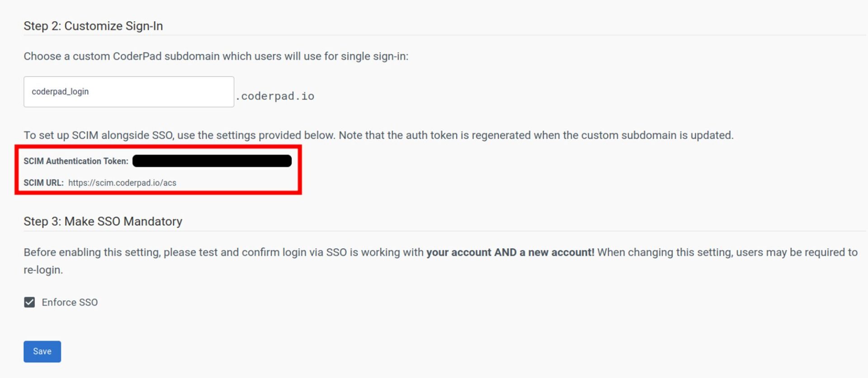Click the Enforce SSO label text
The width and height of the screenshot is (868, 378).
click(70, 302)
